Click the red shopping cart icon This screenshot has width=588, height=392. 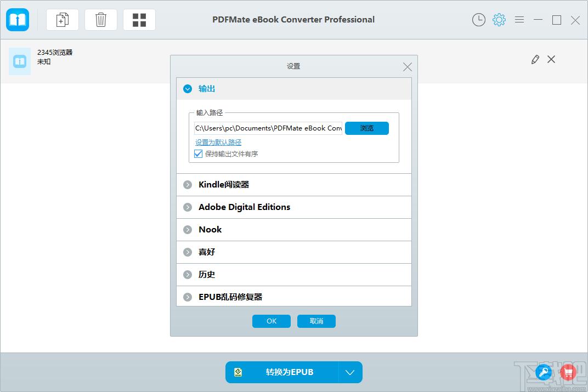568,372
